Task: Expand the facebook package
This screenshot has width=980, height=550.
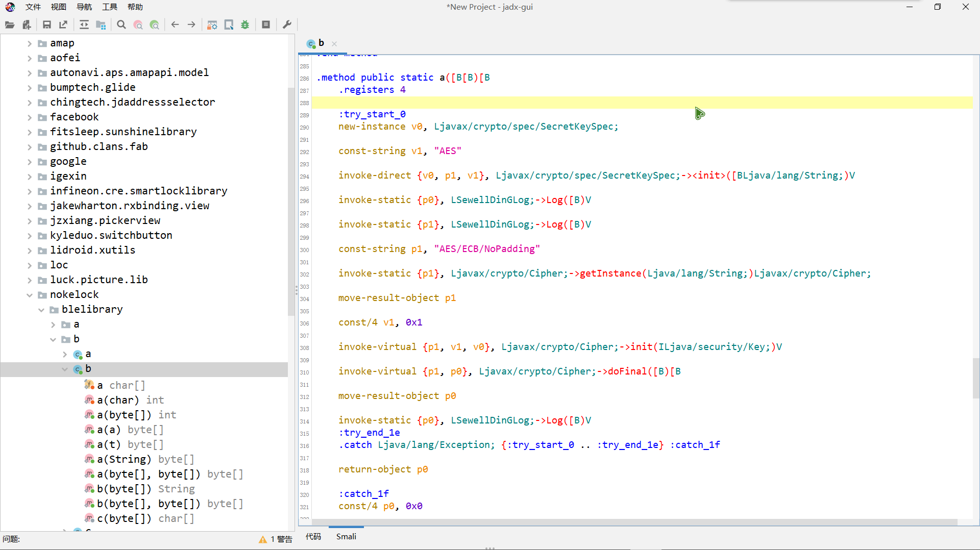Action: point(30,117)
